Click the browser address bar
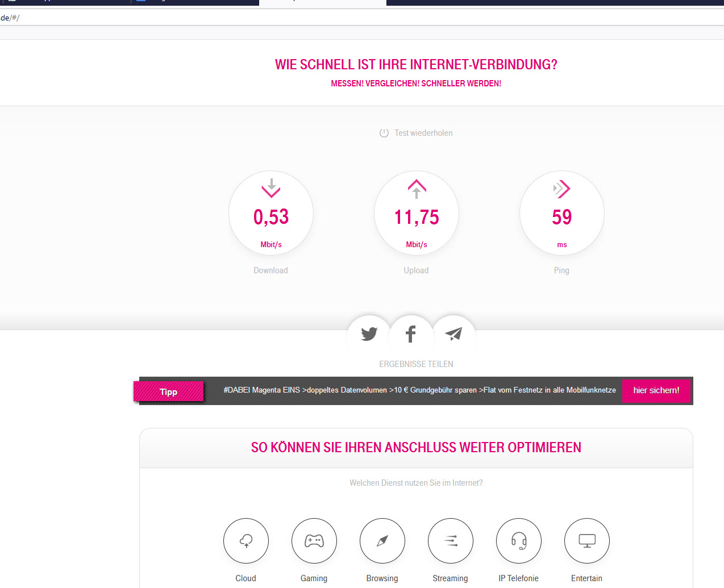724x588 pixels. coord(341,18)
